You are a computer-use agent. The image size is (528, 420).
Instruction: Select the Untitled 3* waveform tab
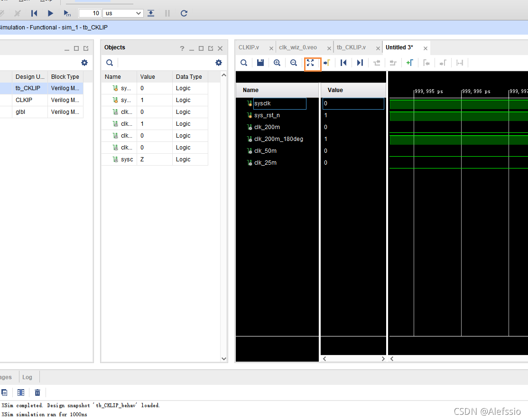tap(399, 47)
